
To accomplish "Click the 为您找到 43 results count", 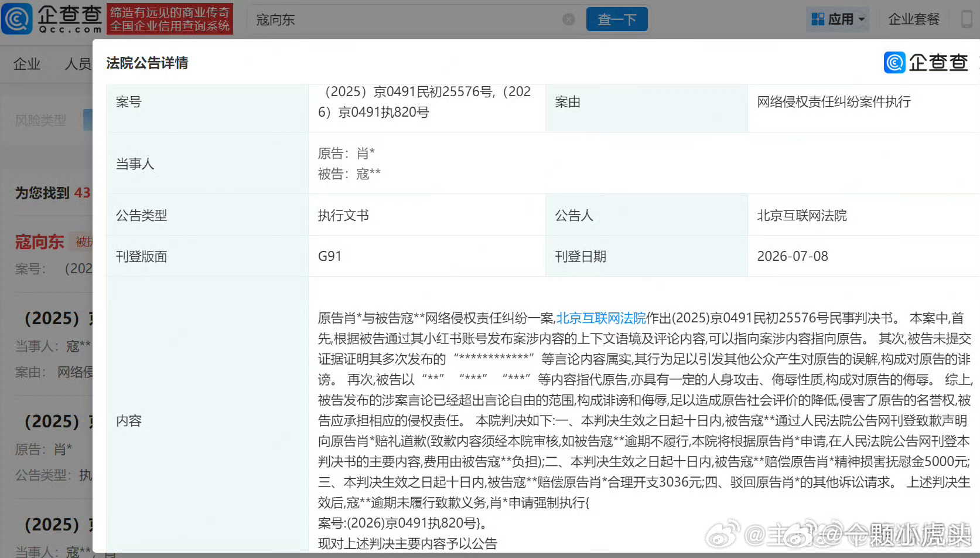I will [53, 193].
